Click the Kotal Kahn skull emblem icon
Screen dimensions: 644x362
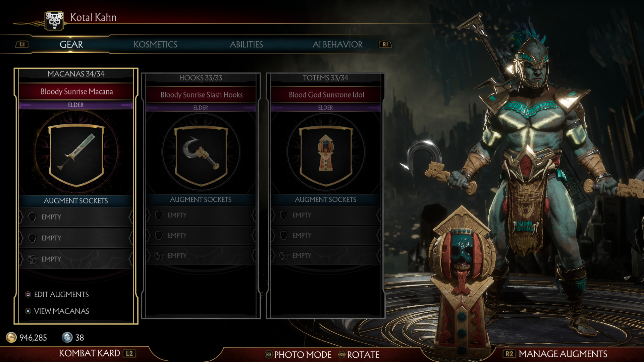(54, 20)
